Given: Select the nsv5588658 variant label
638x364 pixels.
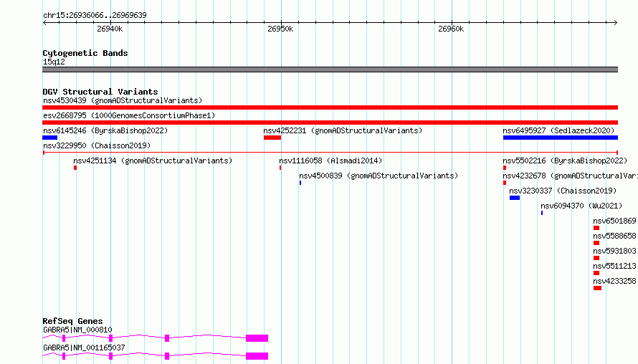Looking at the screenshot, I should click(x=614, y=236).
